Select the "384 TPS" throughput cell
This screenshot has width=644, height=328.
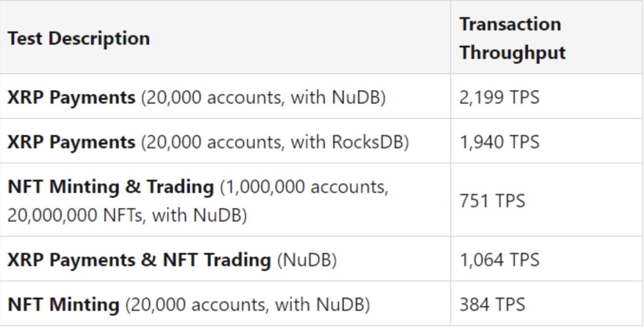(x=492, y=304)
